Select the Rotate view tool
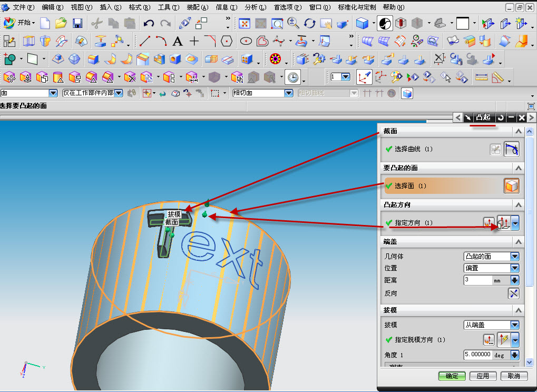The image size is (537, 392). coord(309,23)
